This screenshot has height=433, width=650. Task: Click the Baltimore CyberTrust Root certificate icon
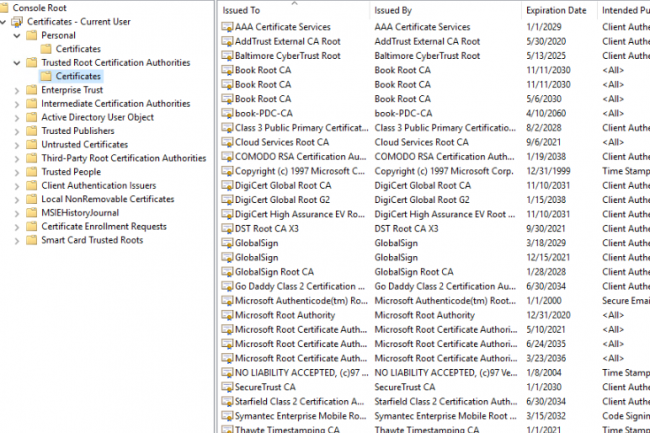[226, 55]
